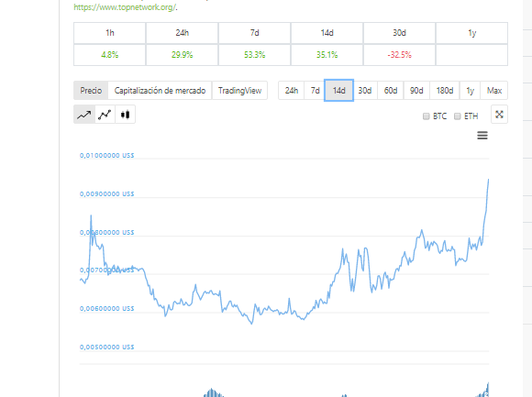Open the TradingView tab

pyautogui.click(x=240, y=91)
